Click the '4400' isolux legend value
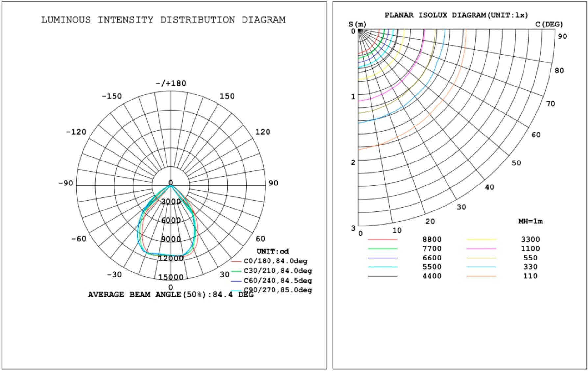This screenshot has width=588, height=371. 432,276
